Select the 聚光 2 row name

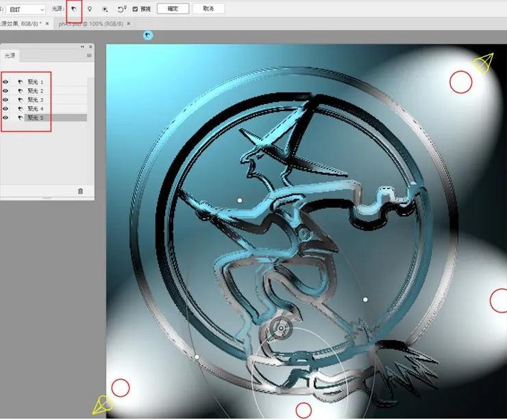(x=35, y=91)
